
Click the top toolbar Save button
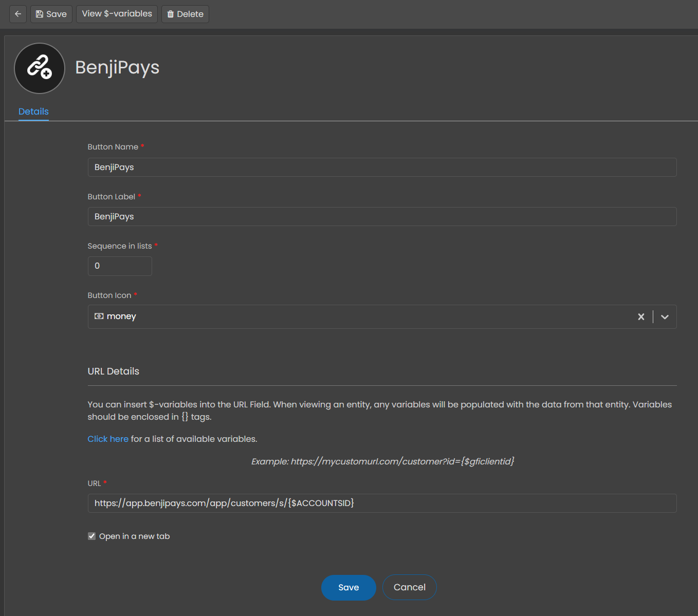pos(51,14)
